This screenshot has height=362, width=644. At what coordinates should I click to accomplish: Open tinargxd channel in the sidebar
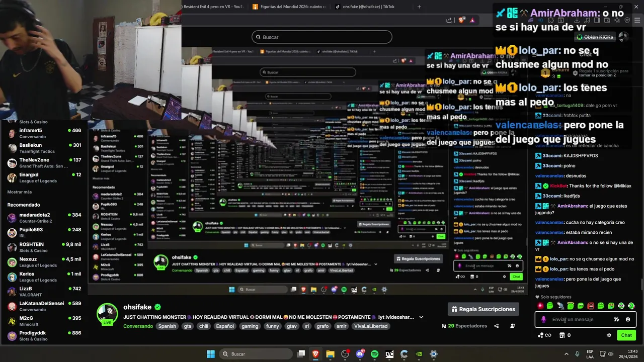point(44,177)
